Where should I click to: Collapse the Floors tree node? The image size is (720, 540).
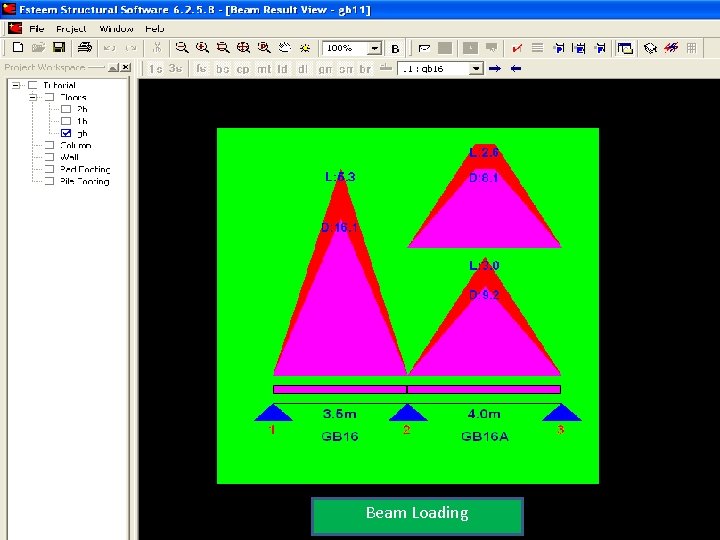(x=33, y=97)
